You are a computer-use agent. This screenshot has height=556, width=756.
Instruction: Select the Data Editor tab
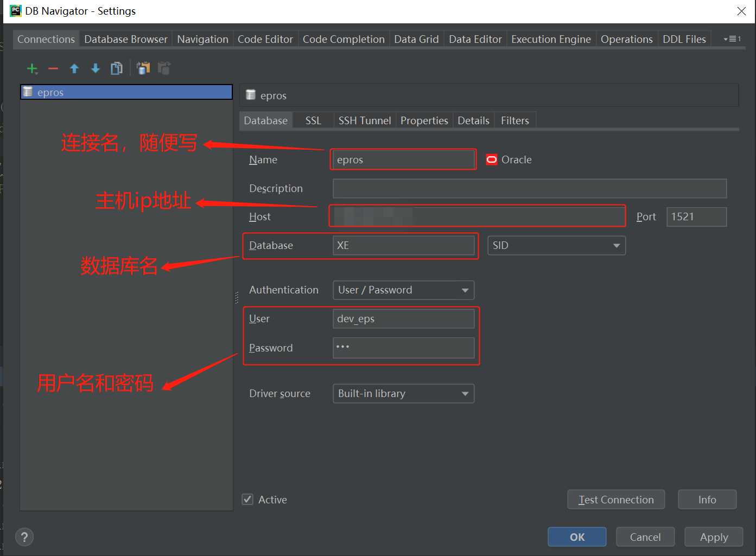(475, 39)
